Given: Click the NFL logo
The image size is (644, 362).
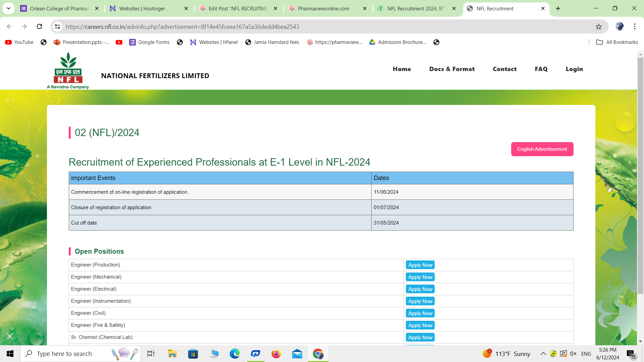Looking at the screenshot, I should (x=68, y=71).
